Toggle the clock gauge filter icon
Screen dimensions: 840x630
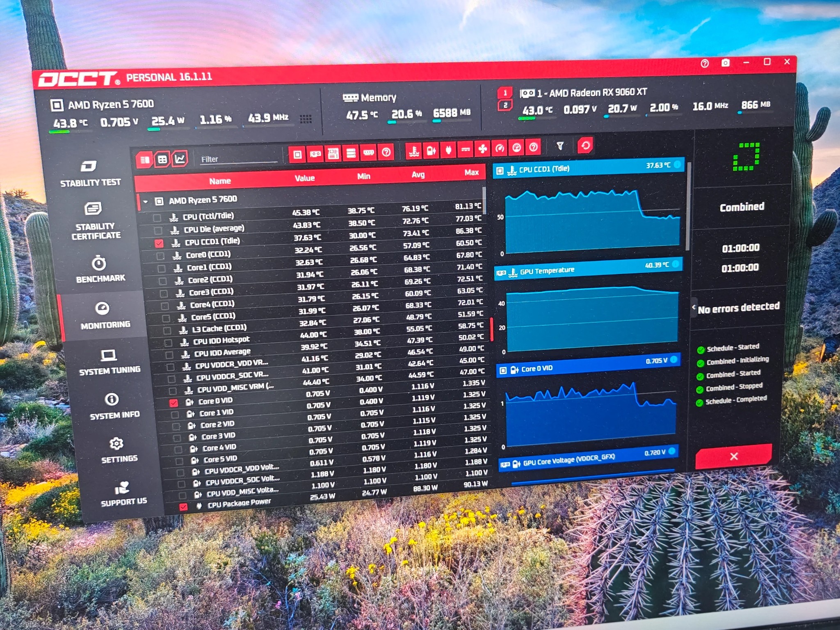point(500,148)
